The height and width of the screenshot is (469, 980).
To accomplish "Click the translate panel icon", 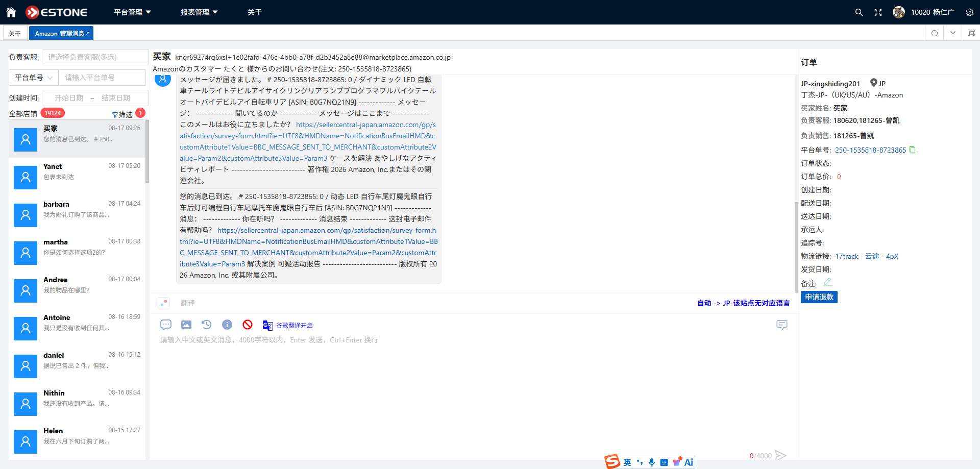I will tap(164, 303).
